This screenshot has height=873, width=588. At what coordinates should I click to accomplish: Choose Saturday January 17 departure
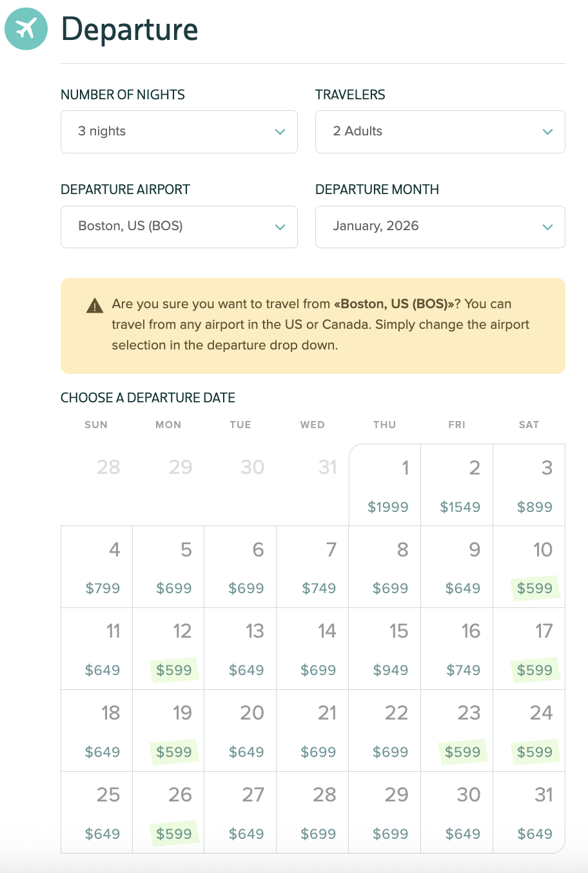(x=529, y=649)
